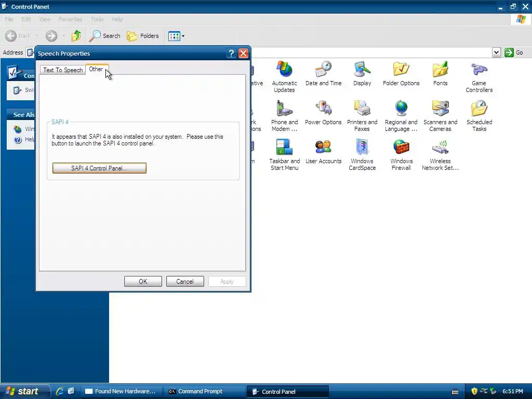The image size is (532, 399).
Task: Switch to the Text To Speech tab
Action: [x=63, y=70]
